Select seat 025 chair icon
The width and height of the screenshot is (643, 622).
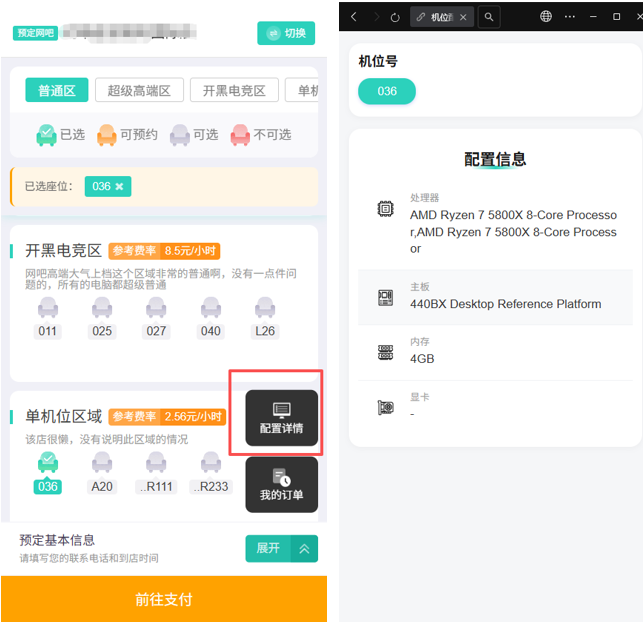click(102, 308)
